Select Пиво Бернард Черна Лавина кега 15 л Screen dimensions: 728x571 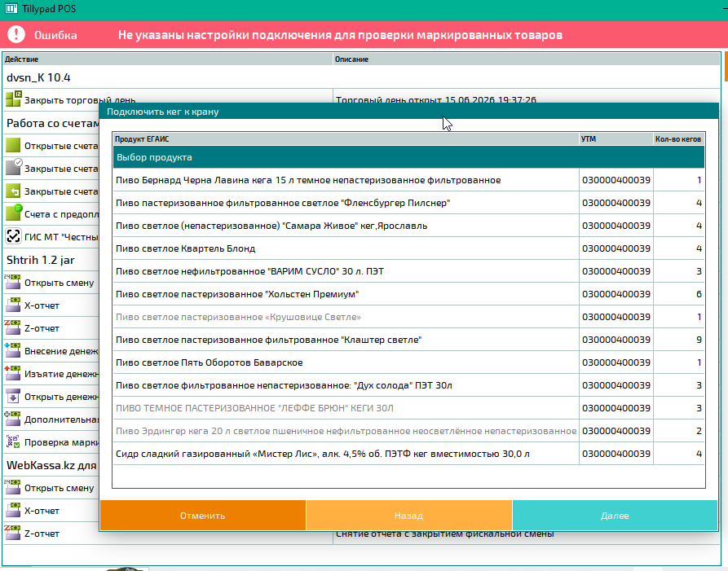click(x=408, y=180)
